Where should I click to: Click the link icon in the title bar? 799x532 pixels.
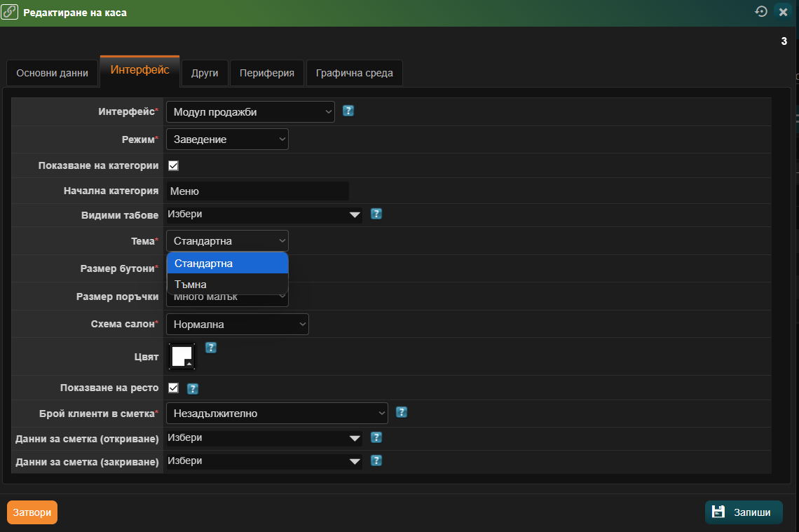click(x=10, y=11)
